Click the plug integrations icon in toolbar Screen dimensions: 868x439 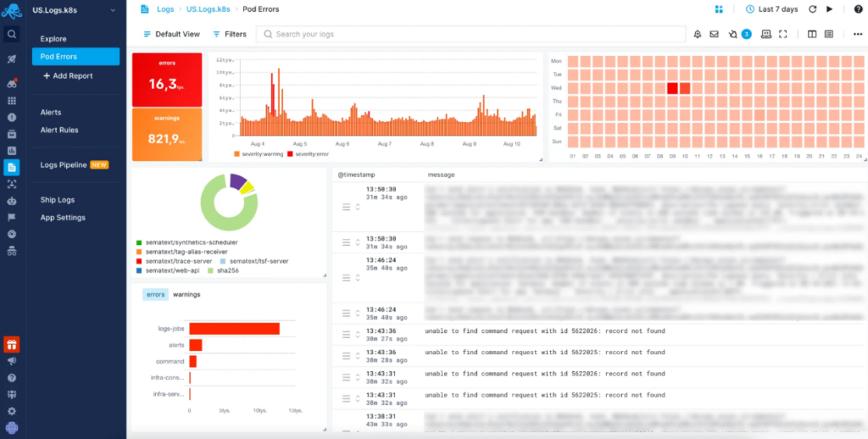733,34
